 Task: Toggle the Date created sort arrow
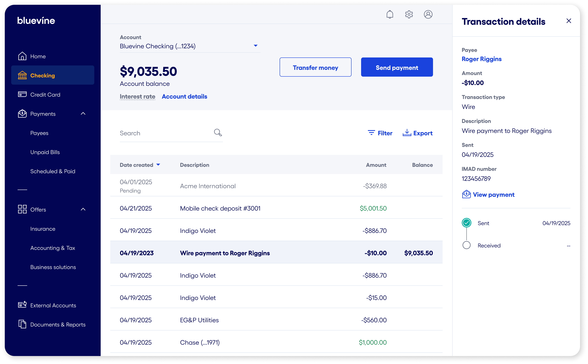159,165
